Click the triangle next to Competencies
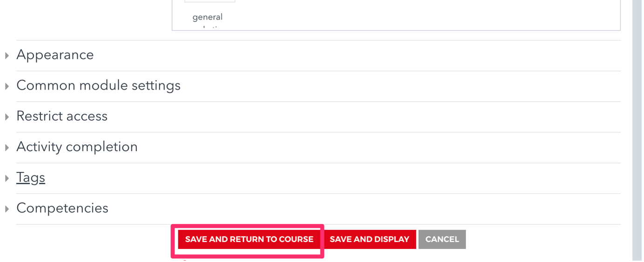Screen dimensions: 644x262 coord(7,209)
